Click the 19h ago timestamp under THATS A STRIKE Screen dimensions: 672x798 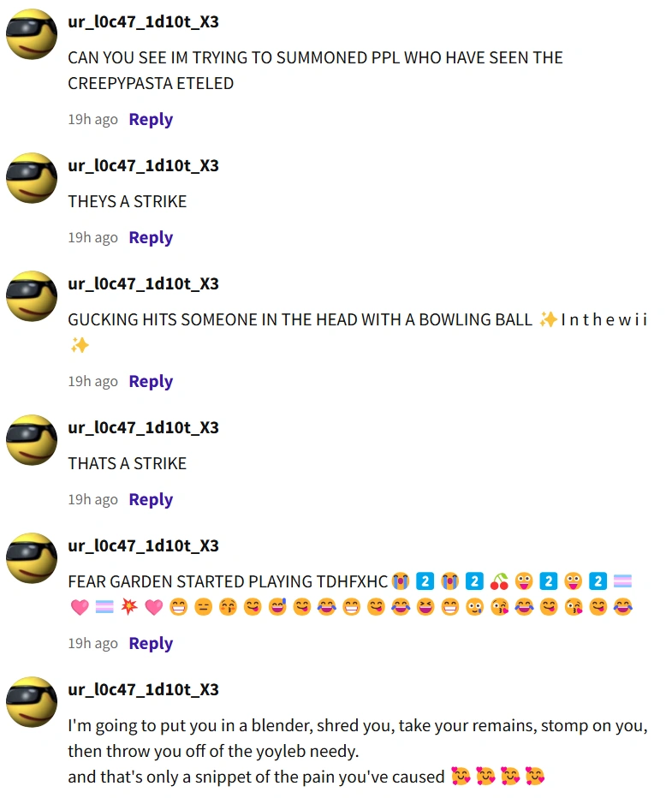93,500
